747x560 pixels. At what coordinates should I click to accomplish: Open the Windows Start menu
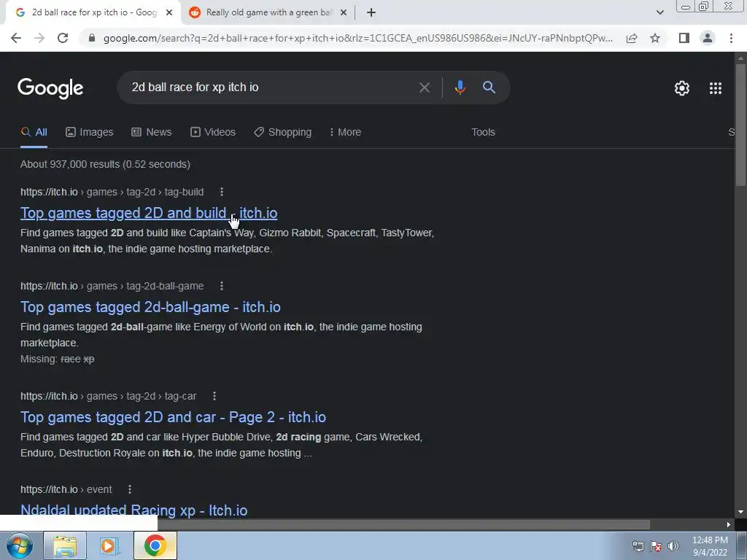[20, 545]
